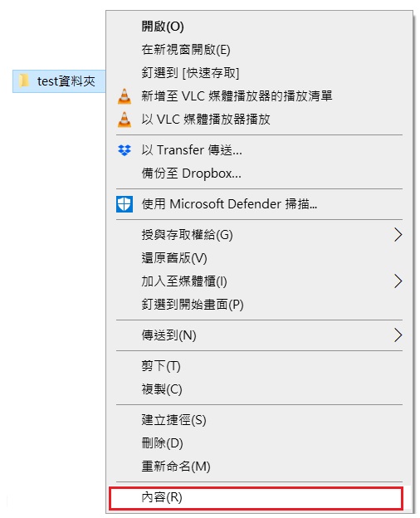Viewport: 420px width, 518px height.
Task: Click the Microsoft Defender shield icon
Action: click(125, 204)
